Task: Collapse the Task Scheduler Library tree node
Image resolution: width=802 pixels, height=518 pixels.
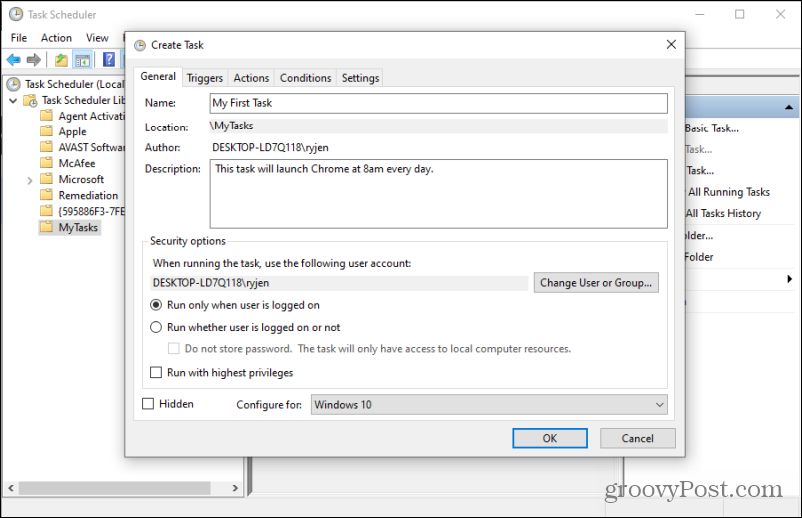Action: coord(13,101)
